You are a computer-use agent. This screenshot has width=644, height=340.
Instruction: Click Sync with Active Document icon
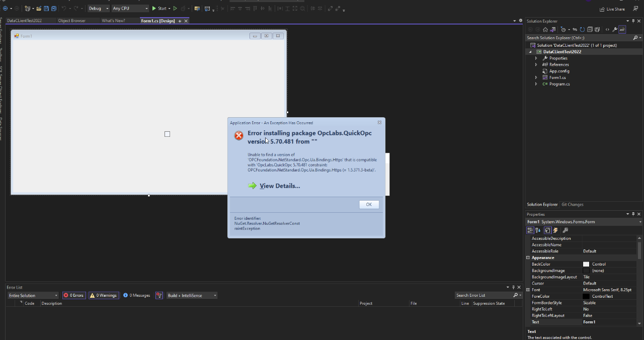[x=575, y=29]
